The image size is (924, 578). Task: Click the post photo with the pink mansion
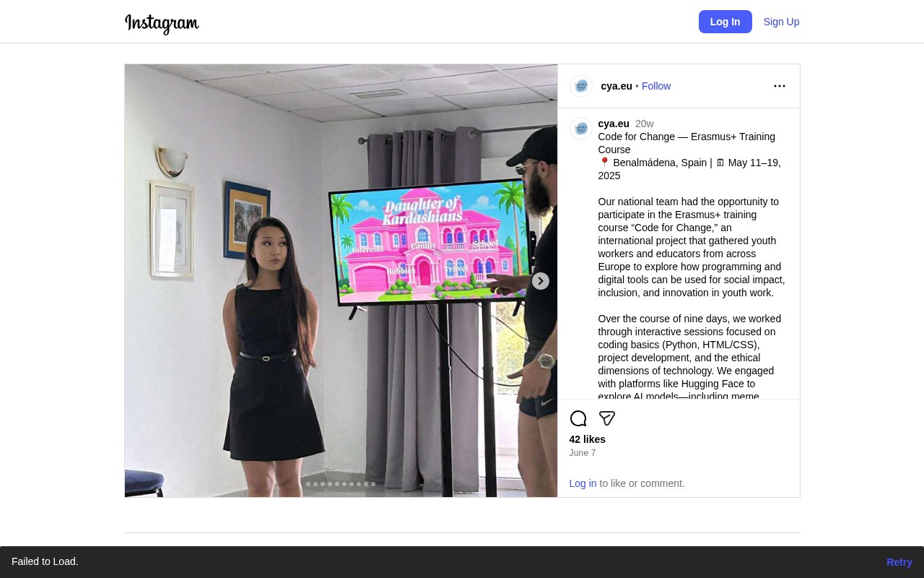pos(341,280)
